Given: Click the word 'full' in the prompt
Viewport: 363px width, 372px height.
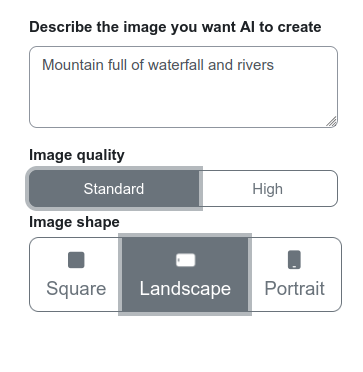Looking at the screenshot, I should tap(117, 65).
